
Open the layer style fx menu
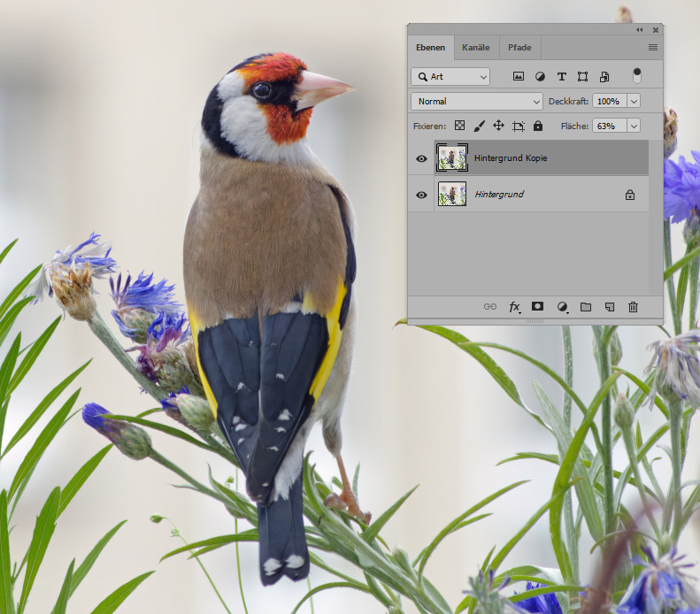tap(514, 307)
